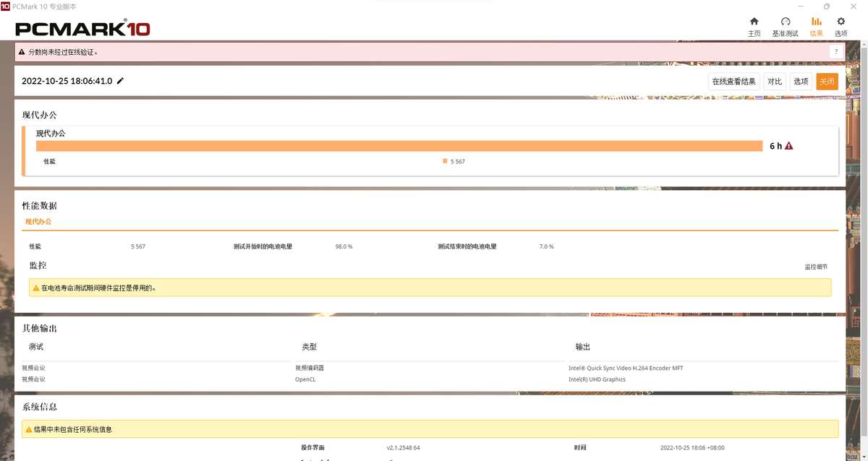Image resolution: width=868 pixels, height=461 pixels.
Task: Click the orange 关闭 button
Action: [x=827, y=81]
